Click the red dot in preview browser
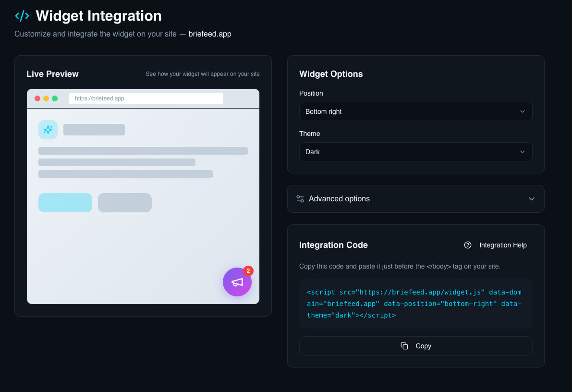Screen dimensions: 572x392 [37, 98]
